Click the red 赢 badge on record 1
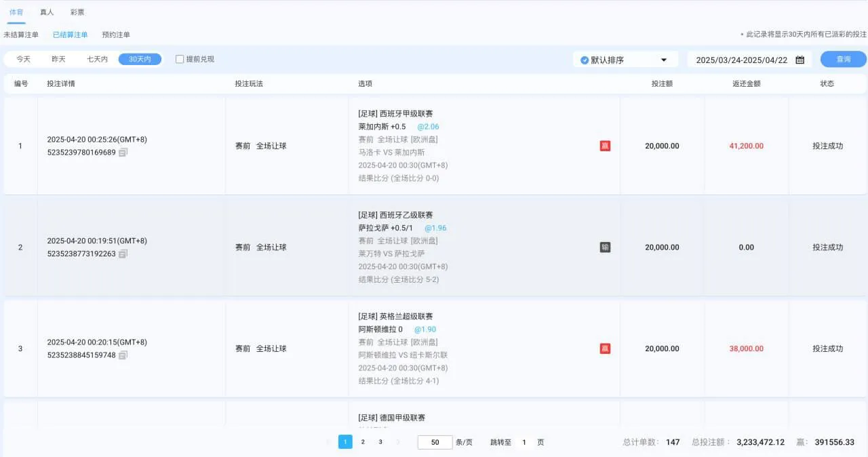This screenshot has height=457, width=868. (x=604, y=145)
